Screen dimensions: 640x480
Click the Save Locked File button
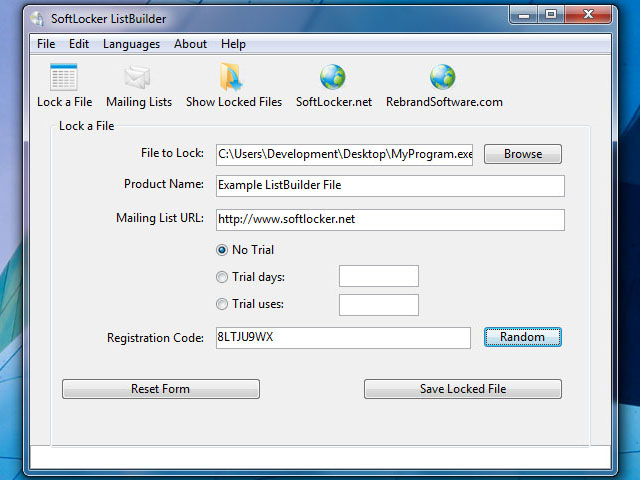[x=463, y=389]
